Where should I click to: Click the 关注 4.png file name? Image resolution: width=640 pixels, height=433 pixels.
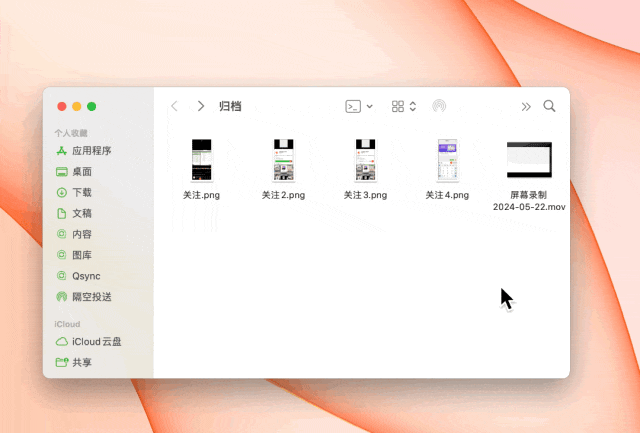pos(447,195)
